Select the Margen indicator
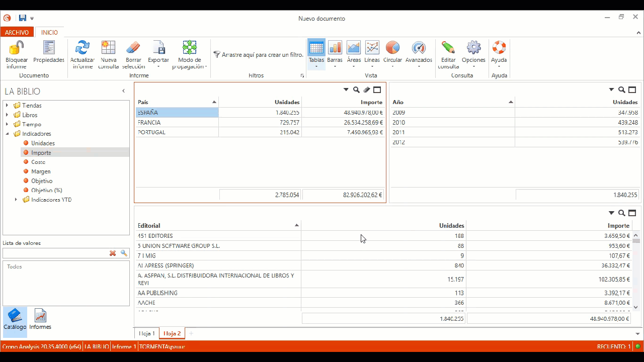The height and width of the screenshot is (362, 644). (41, 171)
